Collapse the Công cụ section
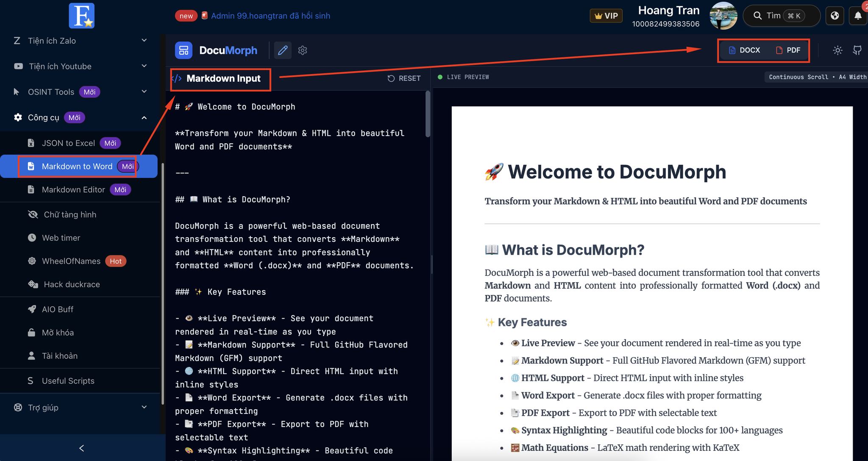The image size is (868, 461). [x=81, y=117]
